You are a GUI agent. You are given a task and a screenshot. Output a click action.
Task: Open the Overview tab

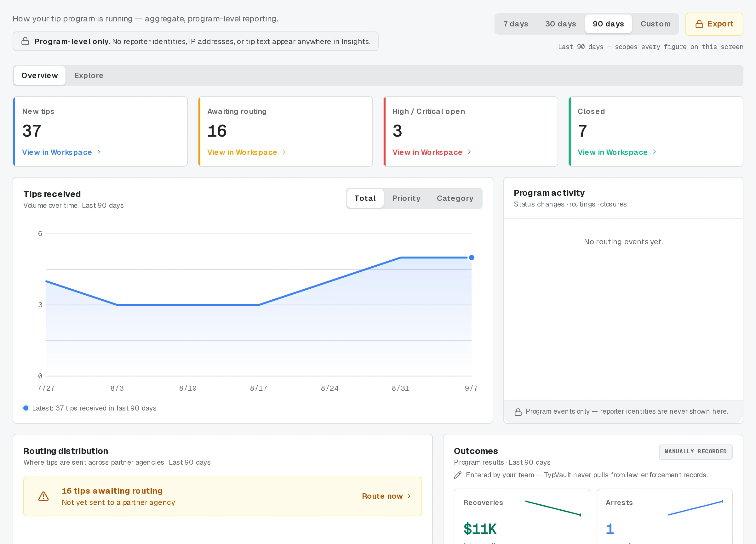tap(40, 76)
